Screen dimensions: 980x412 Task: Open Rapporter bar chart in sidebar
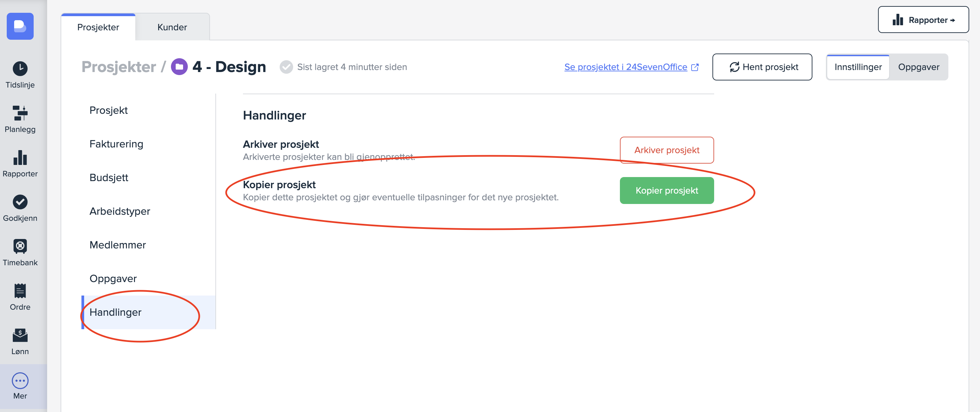pos(20,158)
